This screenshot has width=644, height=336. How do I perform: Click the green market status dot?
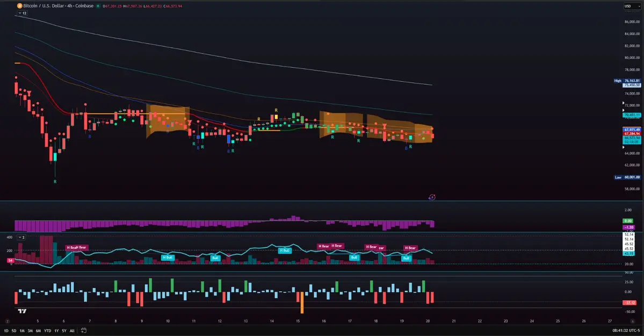tap(98, 6)
